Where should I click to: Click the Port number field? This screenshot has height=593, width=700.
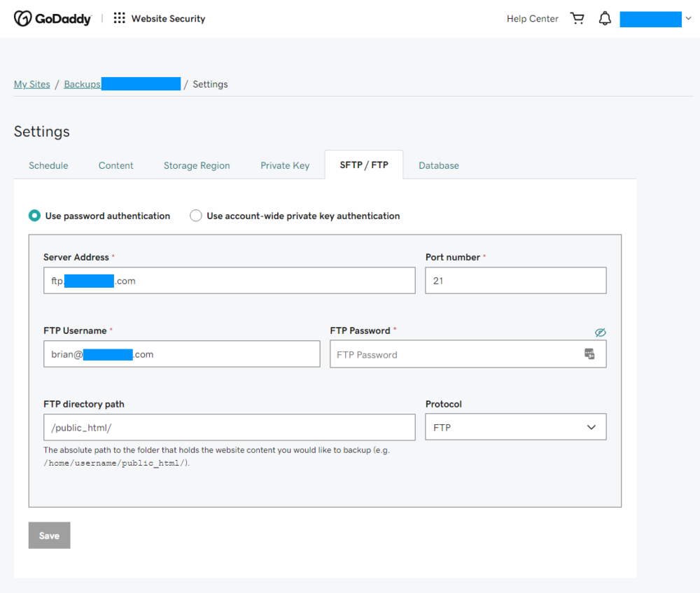[x=515, y=280]
